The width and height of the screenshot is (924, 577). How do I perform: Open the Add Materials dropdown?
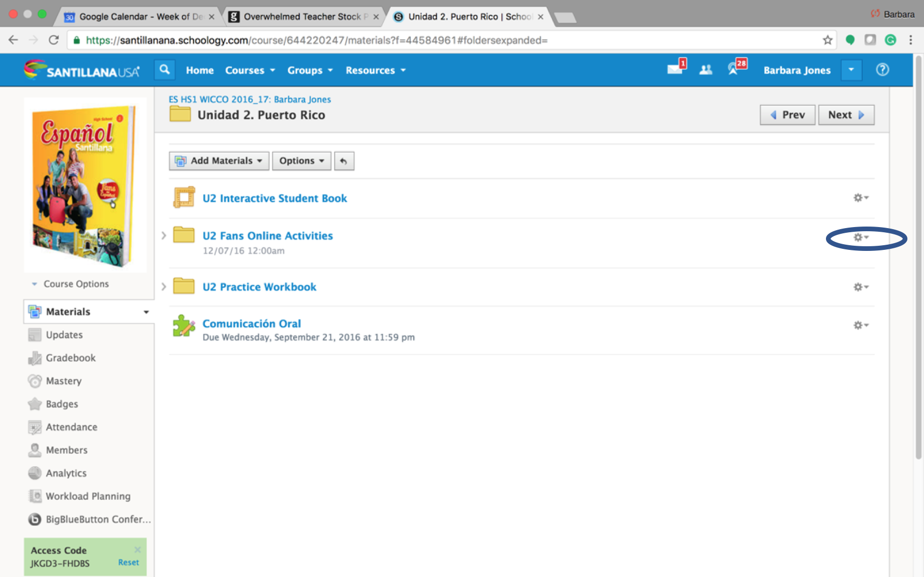click(x=218, y=161)
